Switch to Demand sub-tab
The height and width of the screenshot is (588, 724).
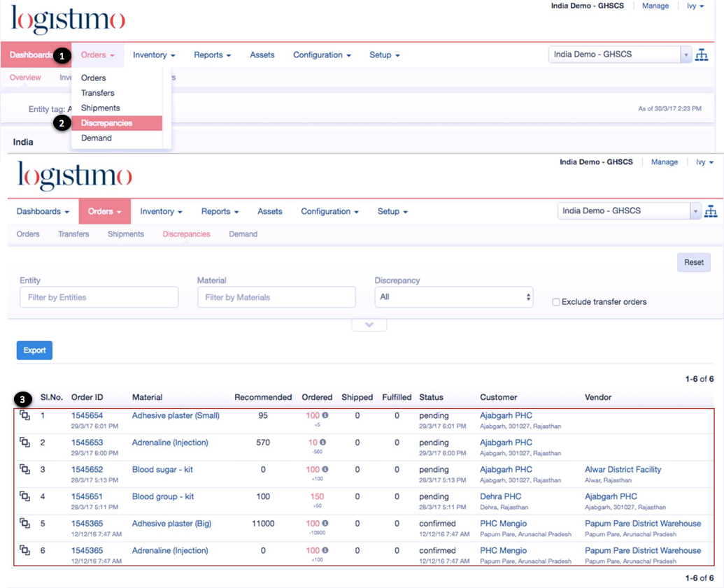click(243, 234)
